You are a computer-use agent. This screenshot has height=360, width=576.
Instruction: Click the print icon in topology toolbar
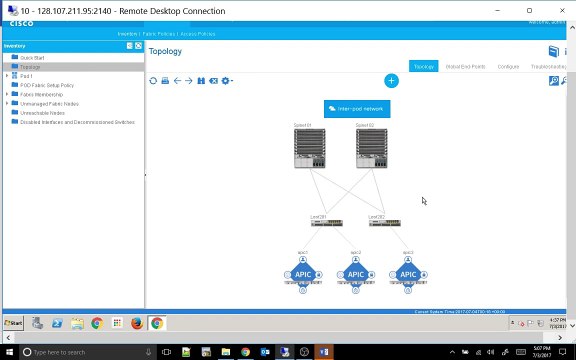(x=165, y=81)
